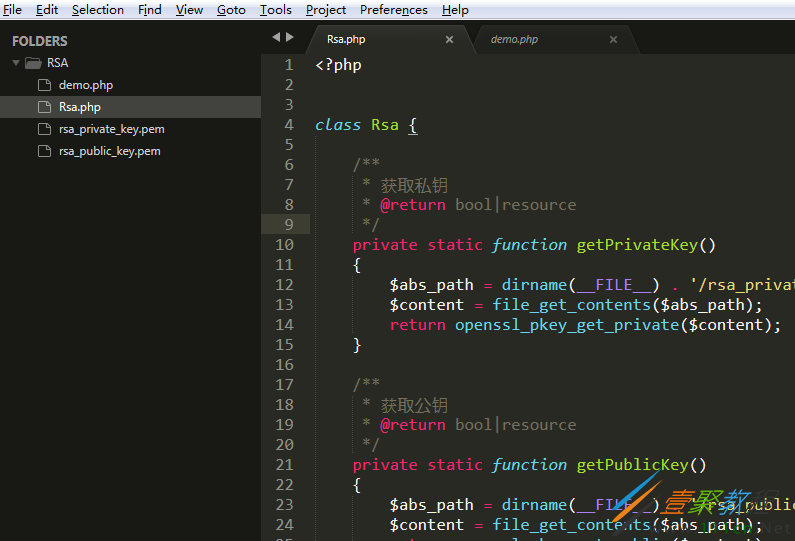Open the Help menu

[x=455, y=10]
